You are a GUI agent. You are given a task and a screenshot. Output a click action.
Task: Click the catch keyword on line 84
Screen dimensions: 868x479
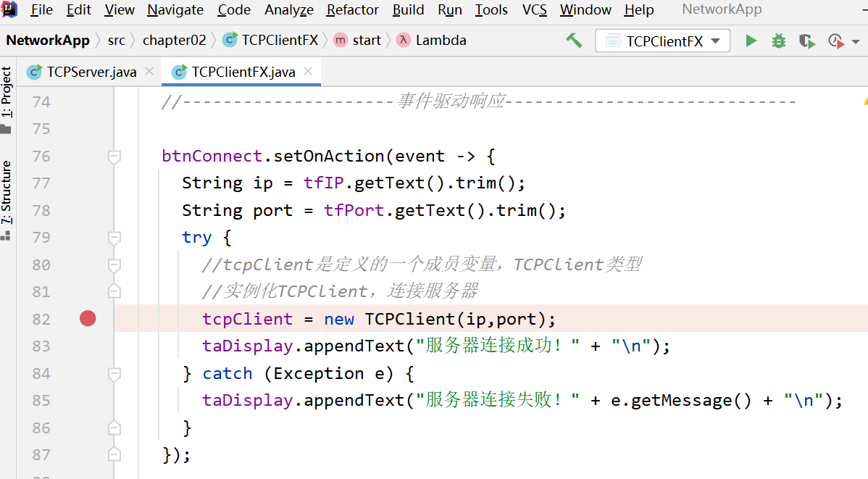click(x=227, y=373)
